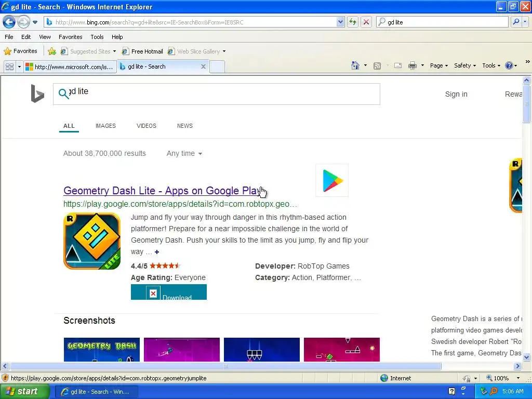The width and height of the screenshot is (532, 399).
Task: Switch to the microsoft.com tab
Action: 70,66
